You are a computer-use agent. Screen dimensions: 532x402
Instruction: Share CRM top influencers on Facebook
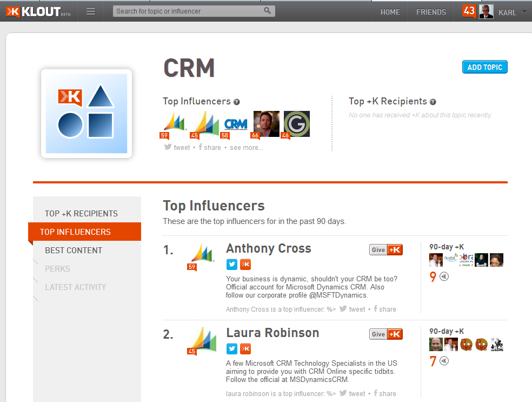210,147
